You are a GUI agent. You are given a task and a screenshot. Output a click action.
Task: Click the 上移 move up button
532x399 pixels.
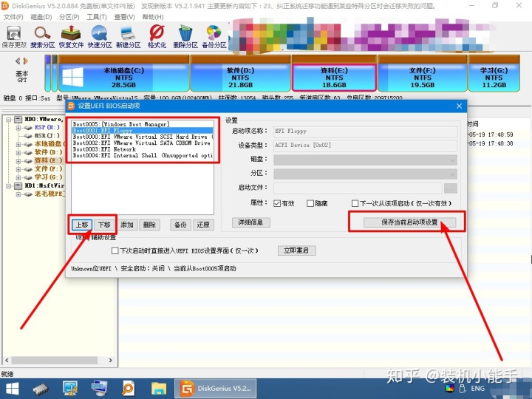[82, 225]
